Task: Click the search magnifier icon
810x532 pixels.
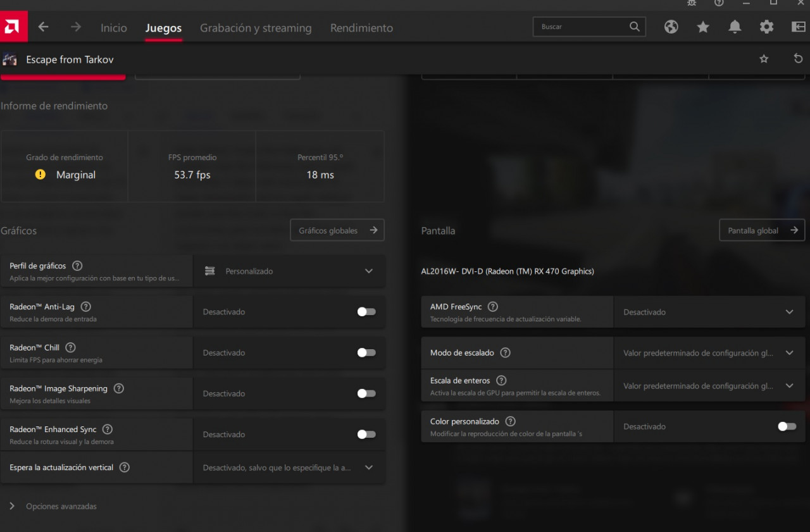Action: [x=635, y=27]
